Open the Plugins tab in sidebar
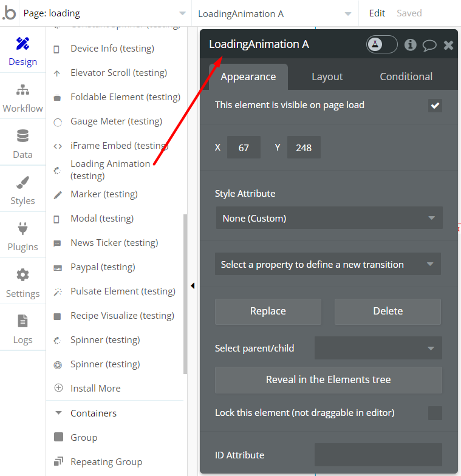The width and height of the screenshot is (461, 476). coord(23,236)
